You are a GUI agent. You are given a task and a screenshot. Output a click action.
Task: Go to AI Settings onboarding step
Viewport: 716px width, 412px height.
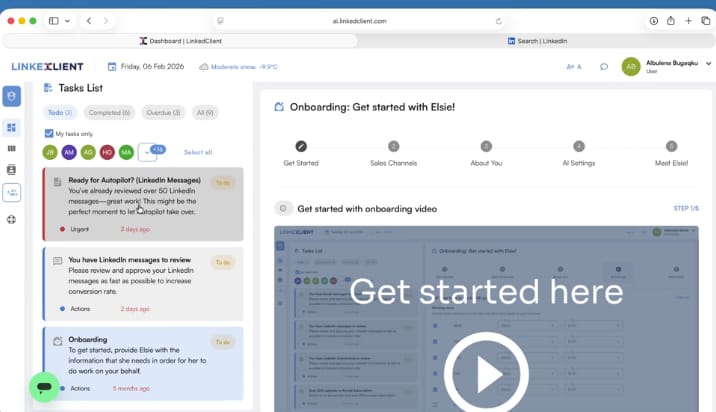[x=579, y=153]
